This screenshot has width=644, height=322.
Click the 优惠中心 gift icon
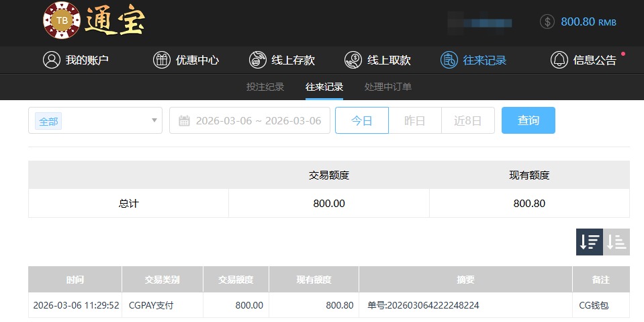[x=162, y=60]
